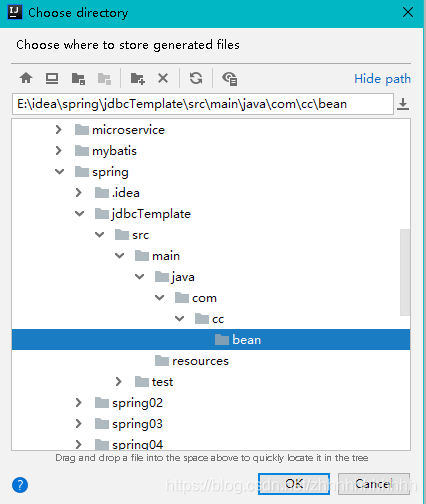Click into the directory path field
The image size is (426, 504).
click(203, 104)
